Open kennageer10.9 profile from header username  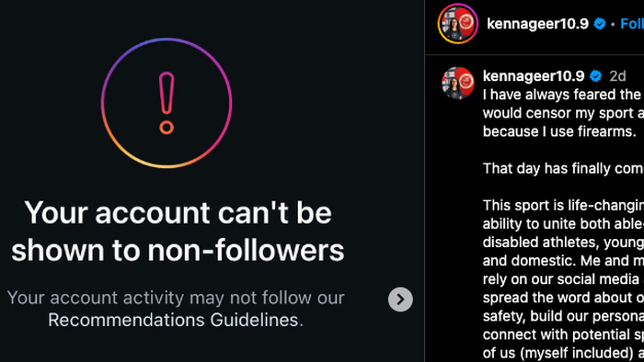(x=537, y=24)
